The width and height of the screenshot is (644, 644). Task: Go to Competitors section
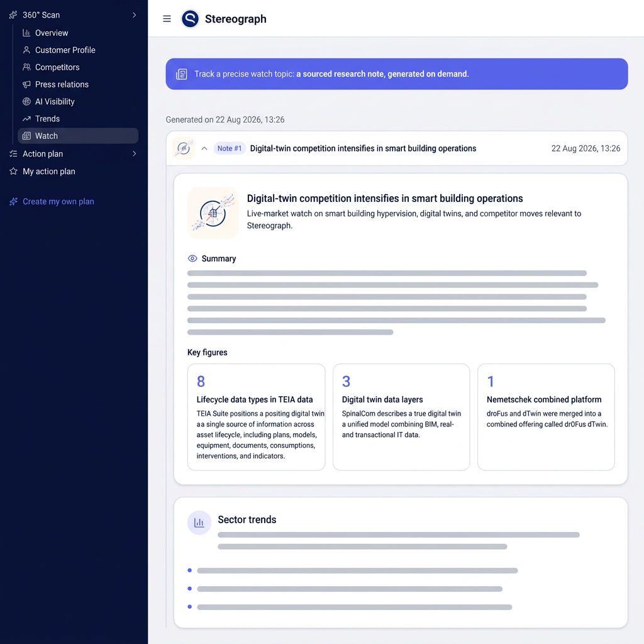[57, 67]
